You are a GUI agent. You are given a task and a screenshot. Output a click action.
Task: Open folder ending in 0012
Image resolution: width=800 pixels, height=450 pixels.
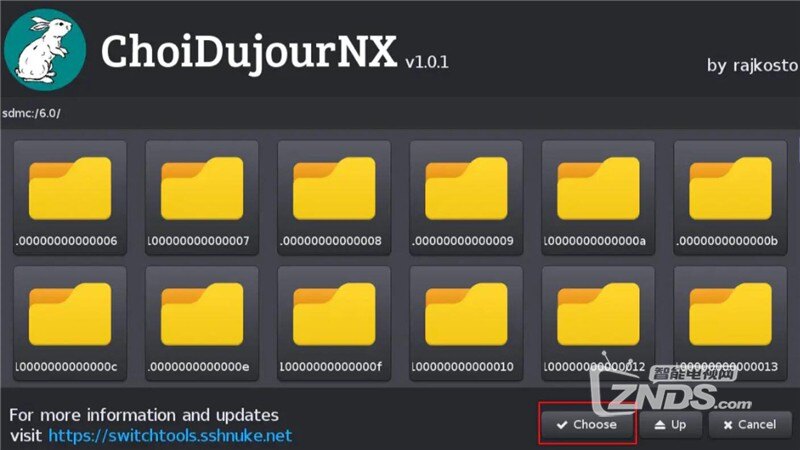598,323
